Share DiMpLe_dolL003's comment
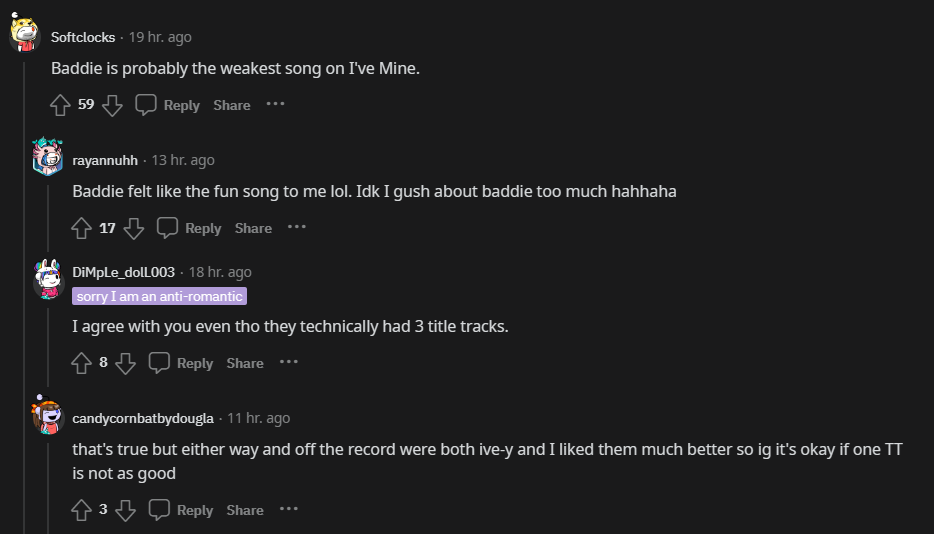Viewport: 934px width, 534px height. pyautogui.click(x=244, y=363)
